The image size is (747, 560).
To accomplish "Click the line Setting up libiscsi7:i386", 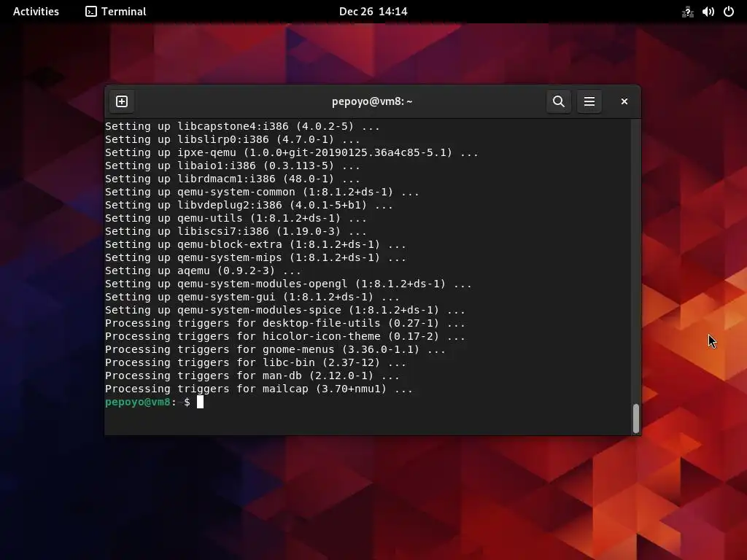I will point(236,231).
